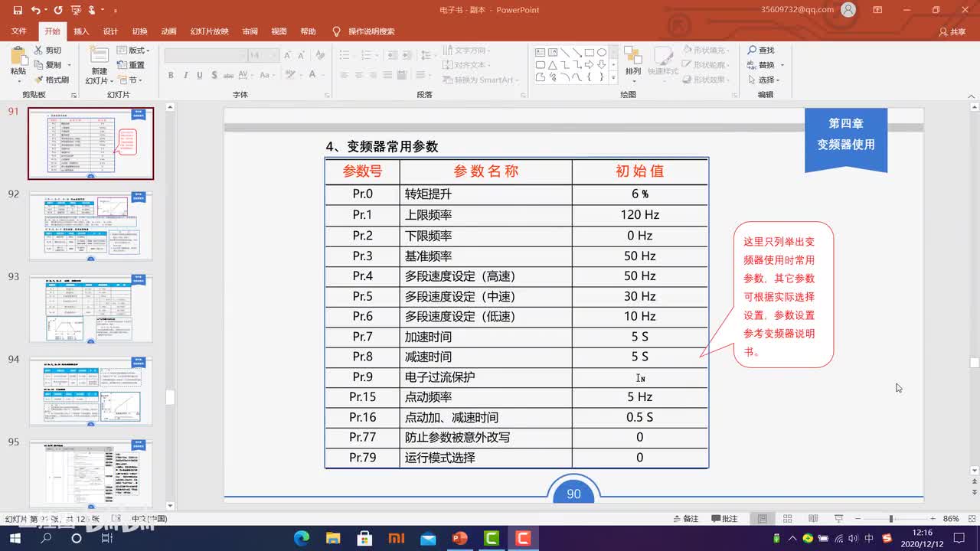Select the text box shape in gallery
Image resolution: width=980 pixels, height=551 pixels.
[x=541, y=52]
